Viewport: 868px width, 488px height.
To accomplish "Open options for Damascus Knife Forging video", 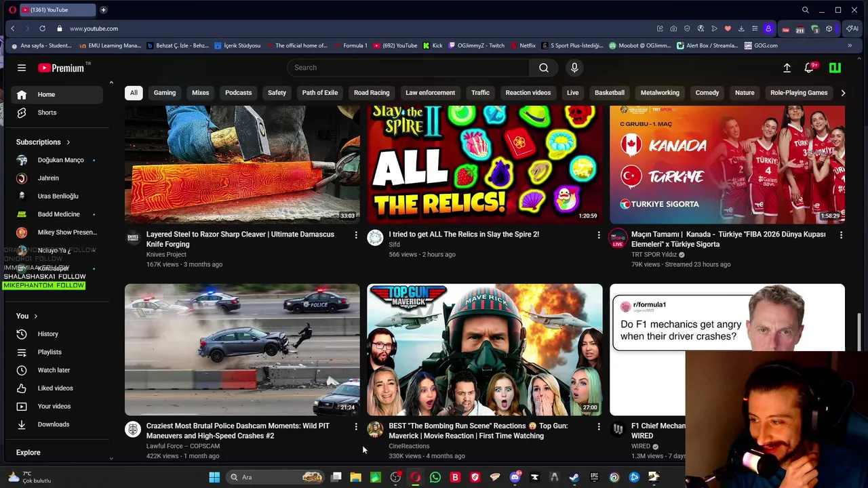I will 356,235.
